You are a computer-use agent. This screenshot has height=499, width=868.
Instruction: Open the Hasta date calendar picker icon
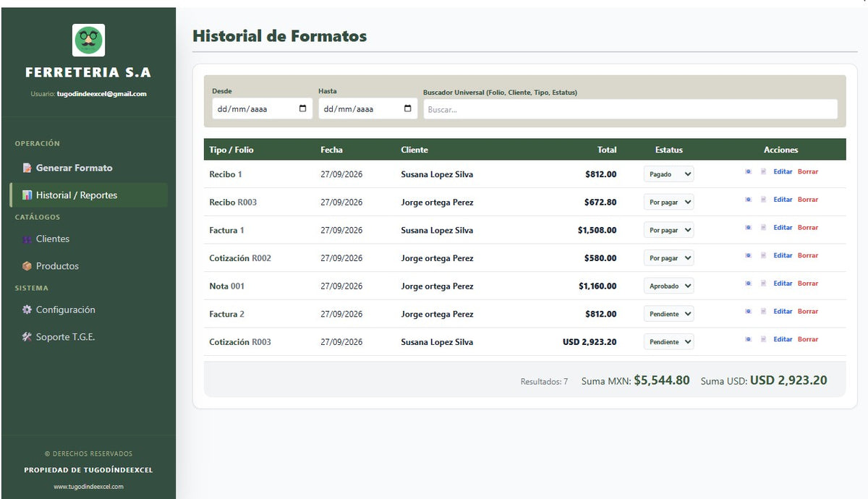pyautogui.click(x=407, y=108)
